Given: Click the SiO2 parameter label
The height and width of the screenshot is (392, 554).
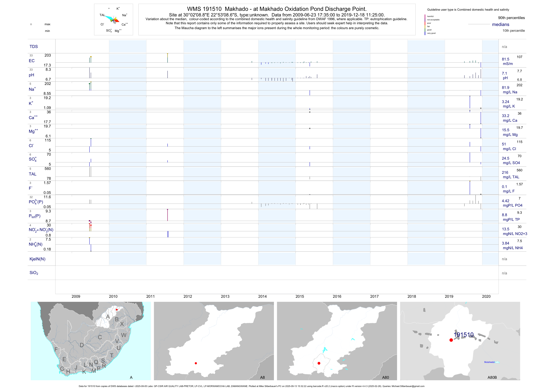Looking at the screenshot, I should tap(34, 273).
